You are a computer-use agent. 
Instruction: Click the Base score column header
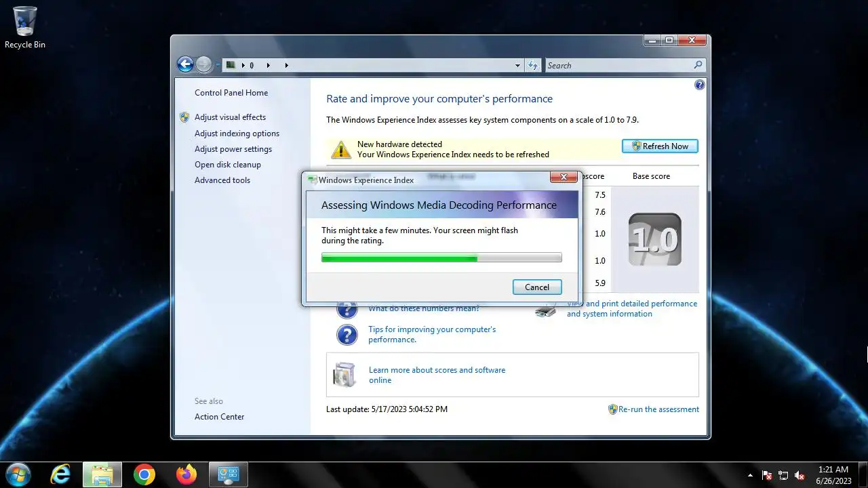[x=651, y=176]
